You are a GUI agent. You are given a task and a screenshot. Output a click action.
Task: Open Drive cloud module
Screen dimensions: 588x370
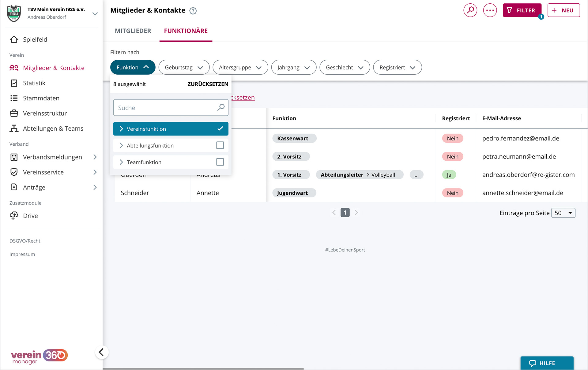[x=30, y=216]
